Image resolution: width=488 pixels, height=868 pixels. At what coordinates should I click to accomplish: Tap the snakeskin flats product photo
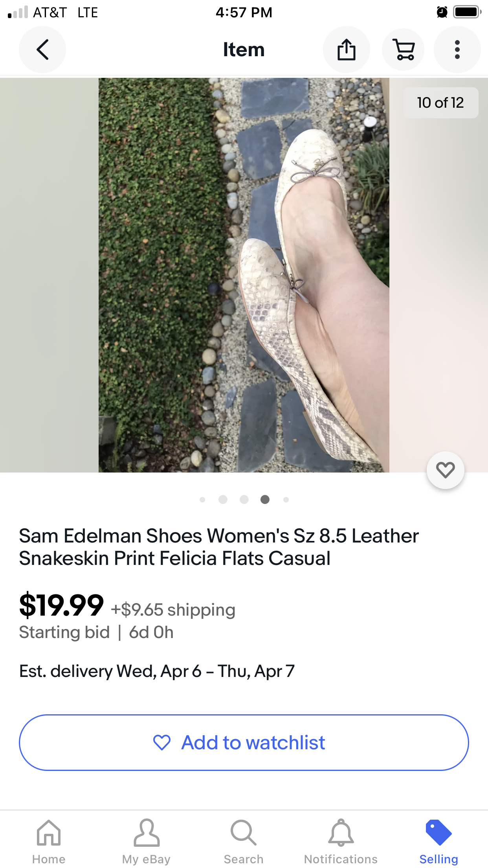pyautogui.click(x=244, y=275)
